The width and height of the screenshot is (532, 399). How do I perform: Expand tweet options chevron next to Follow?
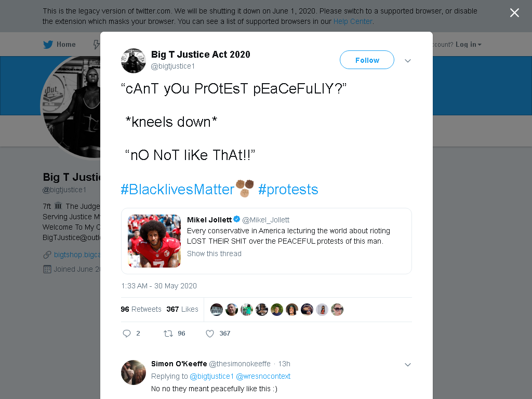tap(408, 61)
